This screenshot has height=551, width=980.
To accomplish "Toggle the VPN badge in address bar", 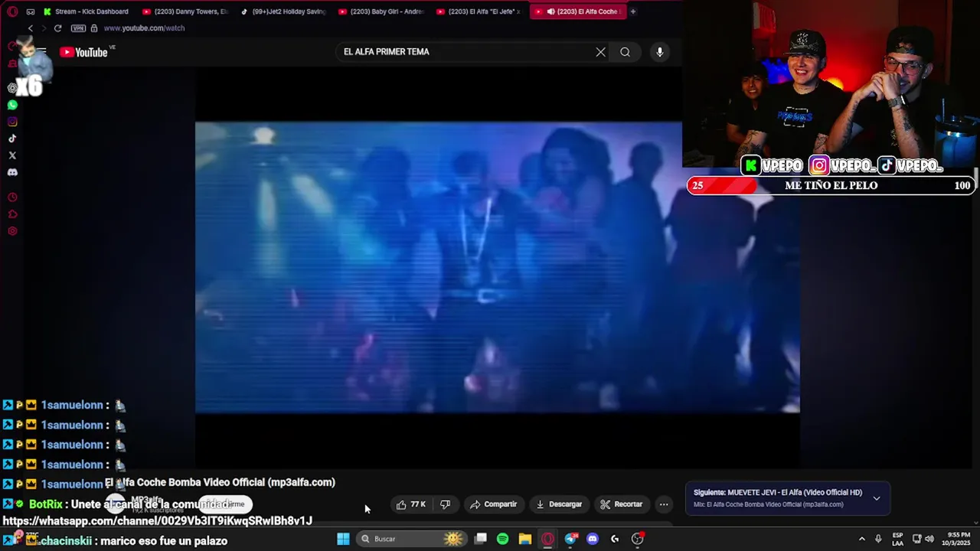I will point(78,28).
